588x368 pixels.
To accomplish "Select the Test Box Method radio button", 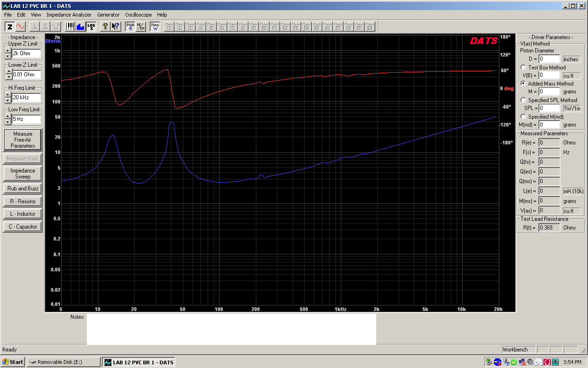I will (x=523, y=68).
